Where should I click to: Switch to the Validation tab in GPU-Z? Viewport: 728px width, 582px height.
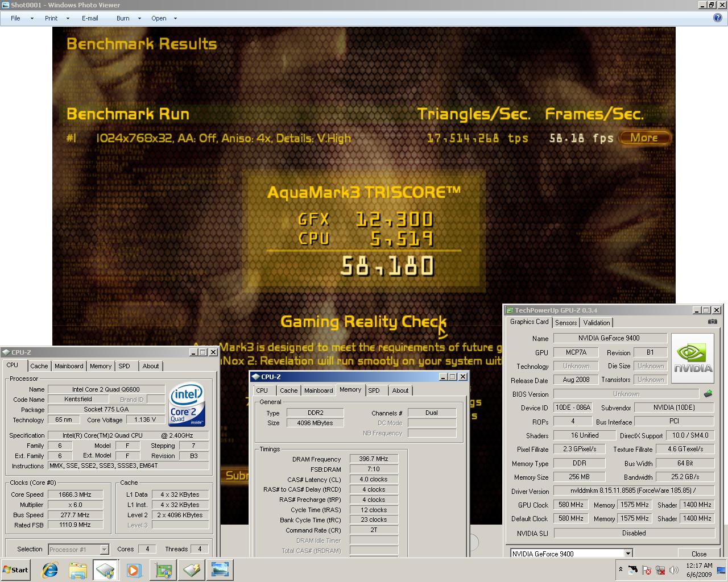[597, 323]
